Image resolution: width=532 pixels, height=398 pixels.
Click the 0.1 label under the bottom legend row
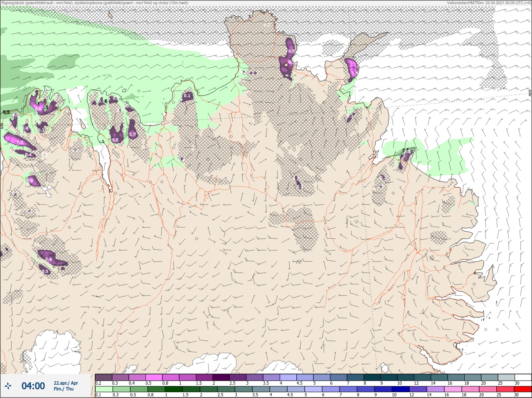pyautogui.click(x=98, y=395)
